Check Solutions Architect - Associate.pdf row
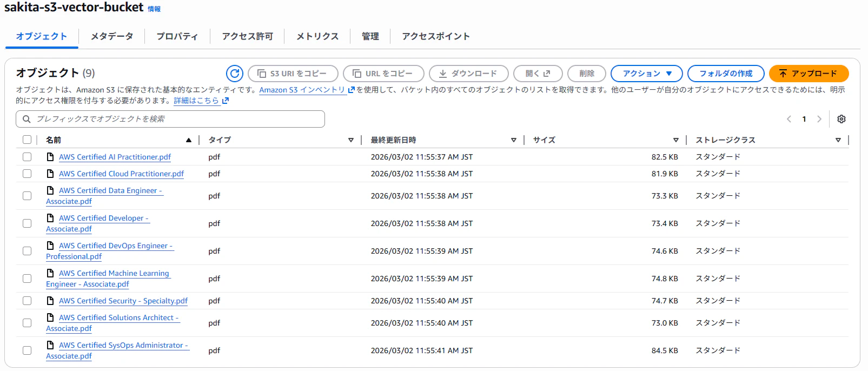Viewport: 868px width, 371px height. point(27,323)
